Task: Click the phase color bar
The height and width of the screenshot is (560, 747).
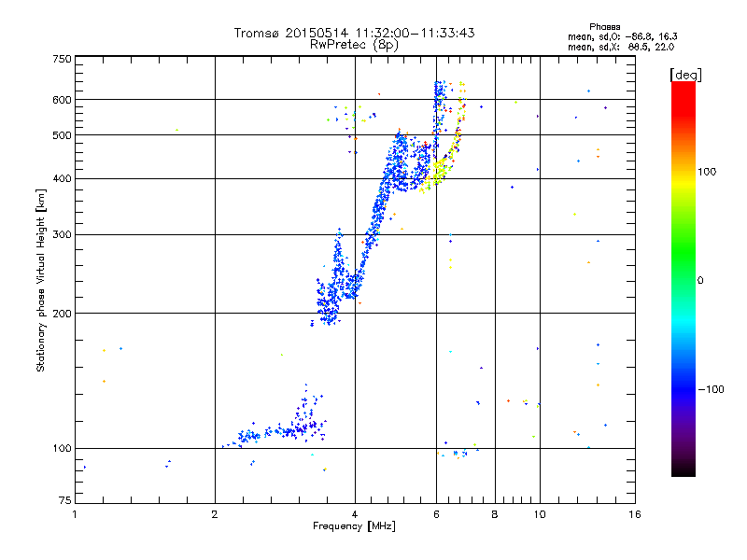Action: 684,278
